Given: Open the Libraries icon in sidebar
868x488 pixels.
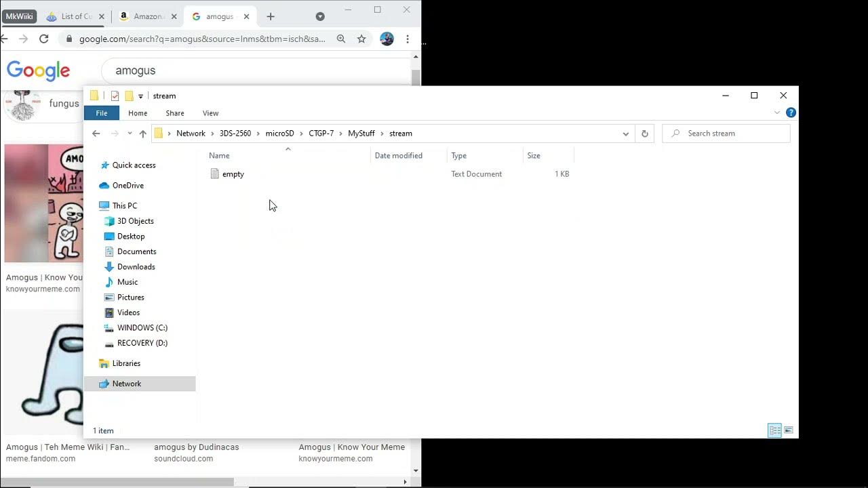Looking at the screenshot, I should coord(104,363).
